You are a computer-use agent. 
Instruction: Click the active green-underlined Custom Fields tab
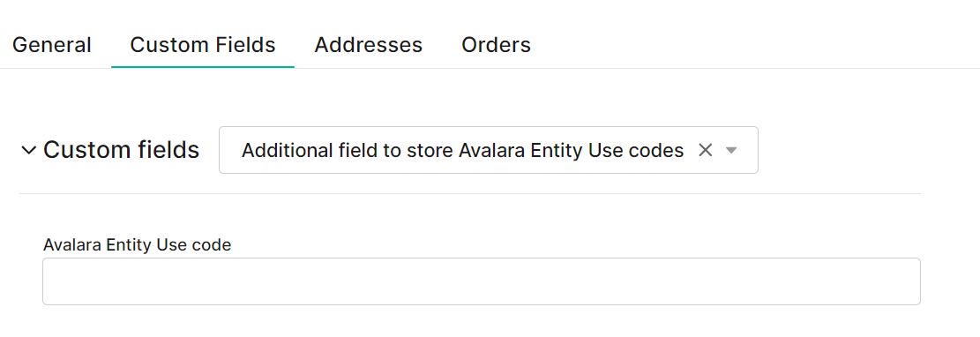203,45
